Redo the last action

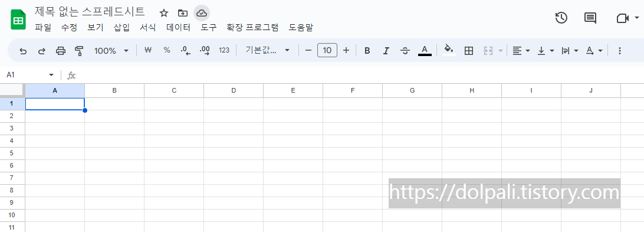pyautogui.click(x=41, y=51)
